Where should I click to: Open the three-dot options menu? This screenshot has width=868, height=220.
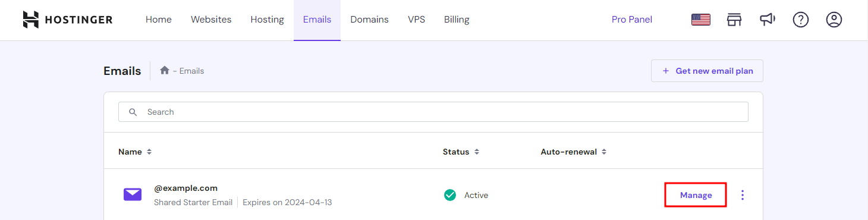point(742,195)
